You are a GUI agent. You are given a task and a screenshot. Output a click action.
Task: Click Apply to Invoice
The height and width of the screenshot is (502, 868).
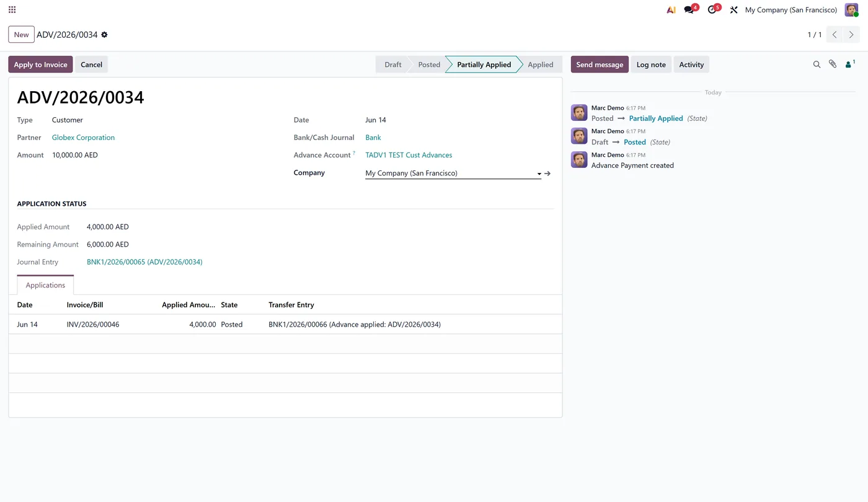[40, 64]
